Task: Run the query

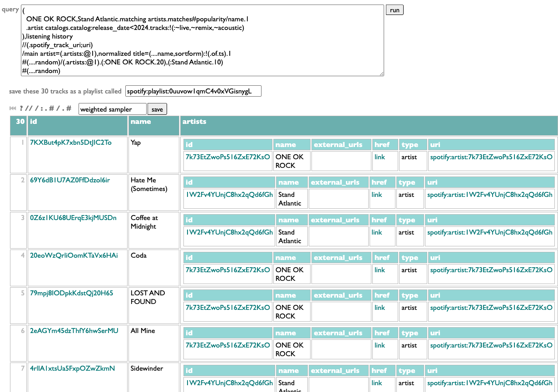Action: point(395,10)
